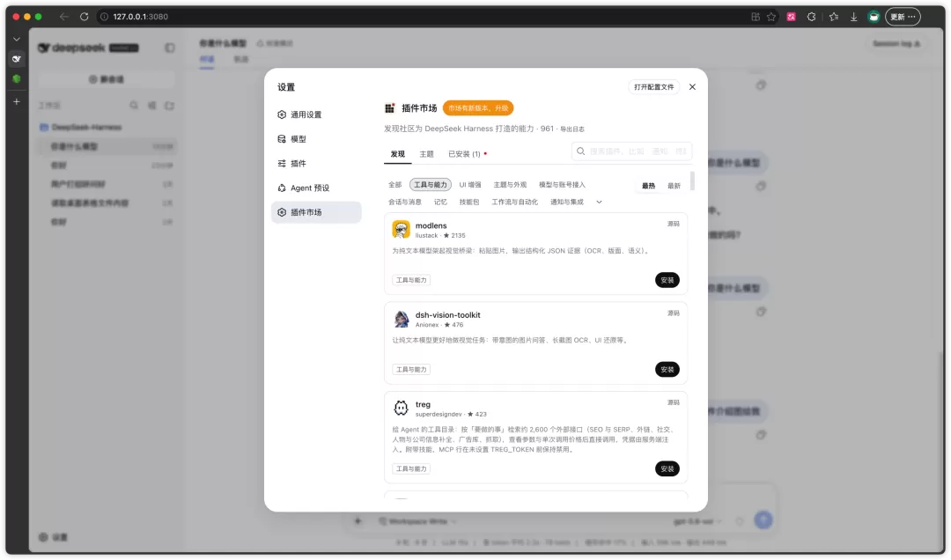Click the treg plugin icon
This screenshot has width=951, height=560.
tap(401, 408)
